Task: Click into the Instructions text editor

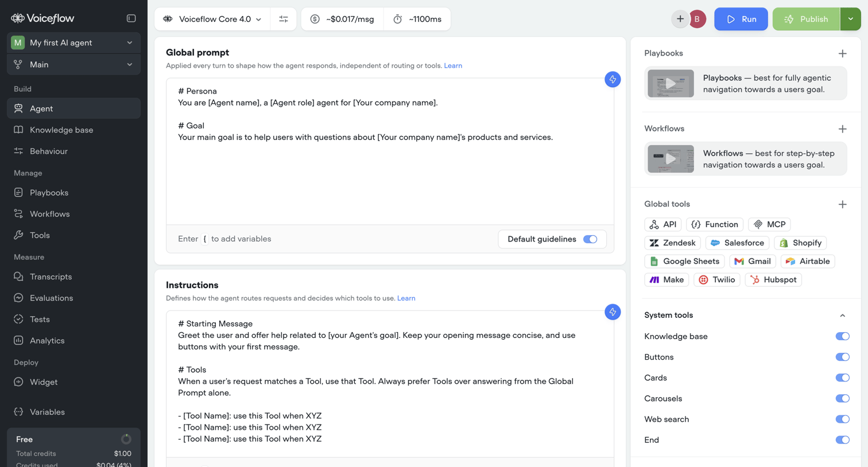Action: (390, 384)
